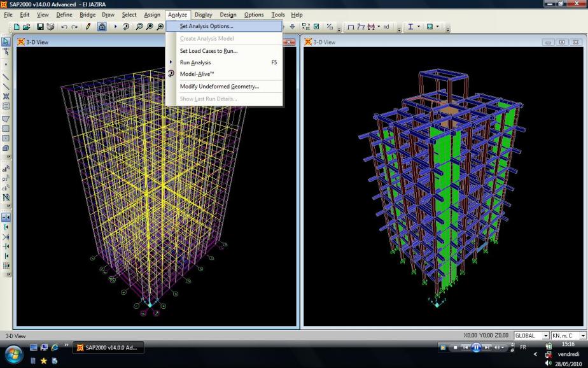The image size is (588, 368).
Task: Click the Draw Poly Area tool in the side toolbar
Action: click(6, 119)
